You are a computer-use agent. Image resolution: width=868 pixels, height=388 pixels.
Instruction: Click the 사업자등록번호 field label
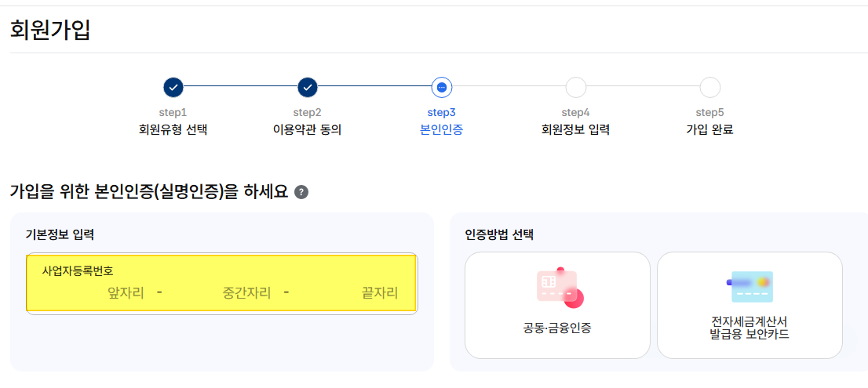pos(78,271)
